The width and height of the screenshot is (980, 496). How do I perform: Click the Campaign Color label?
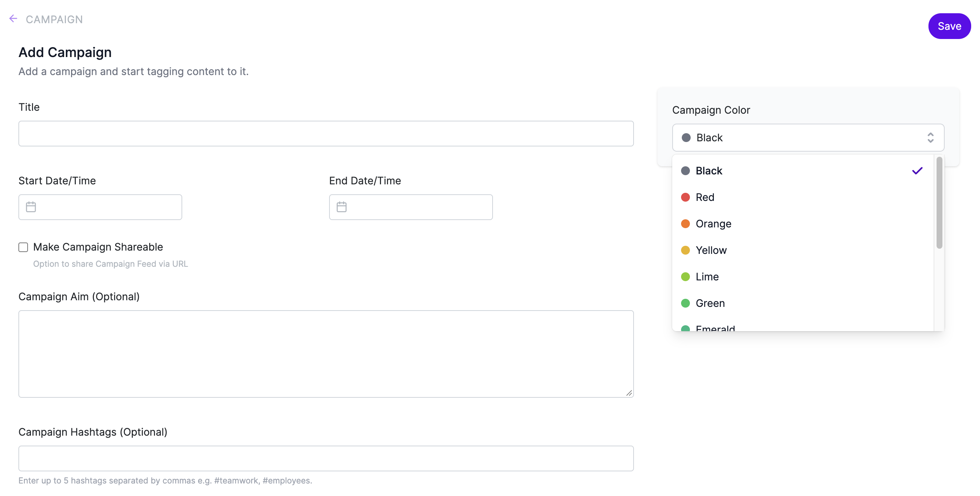tap(711, 110)
